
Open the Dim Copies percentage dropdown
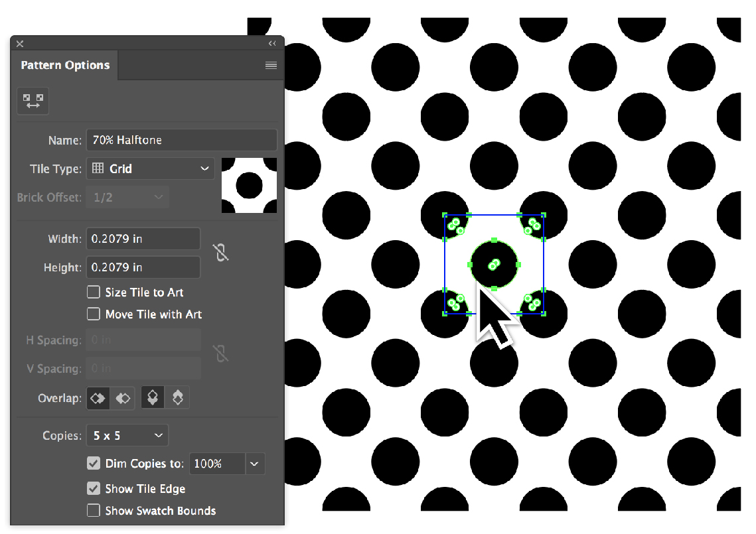tap(254, 463)
